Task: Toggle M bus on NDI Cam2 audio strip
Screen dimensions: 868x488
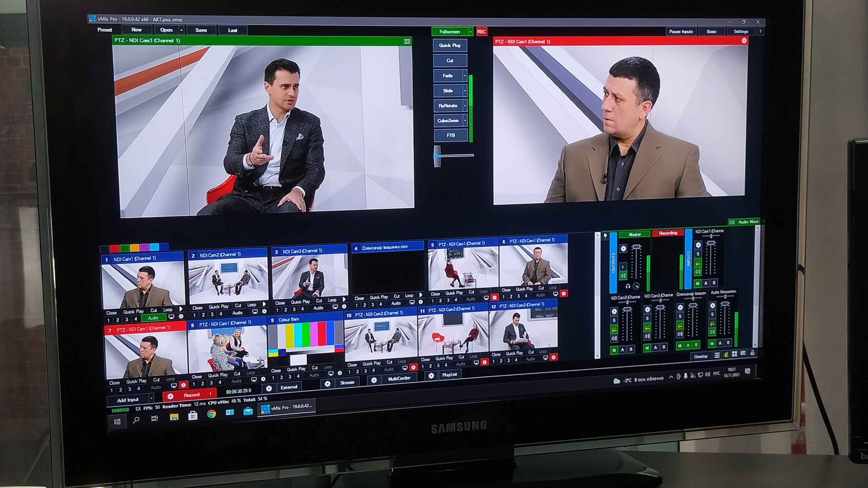Action: coord(614,350)
